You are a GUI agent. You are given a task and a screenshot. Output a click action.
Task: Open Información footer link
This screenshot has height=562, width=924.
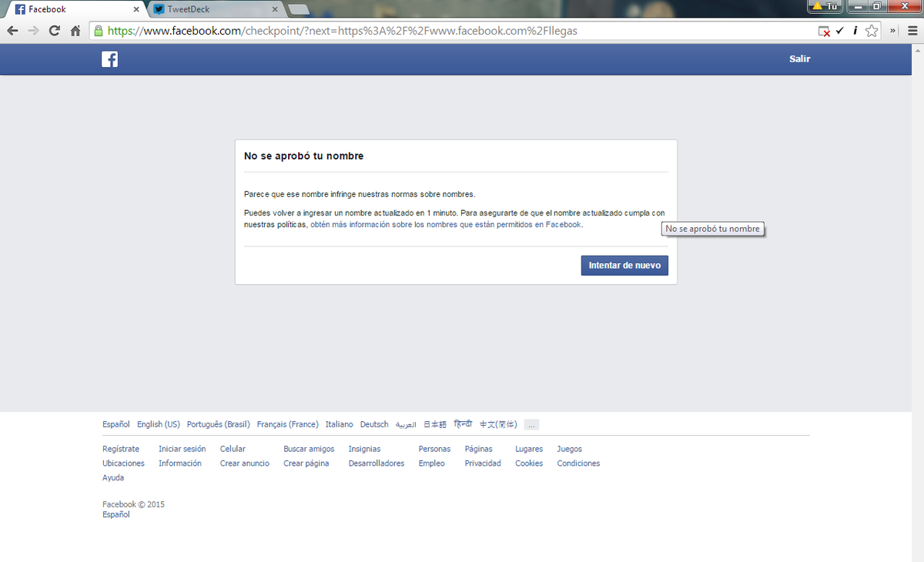pyautogui.click(x=180, y=463)
